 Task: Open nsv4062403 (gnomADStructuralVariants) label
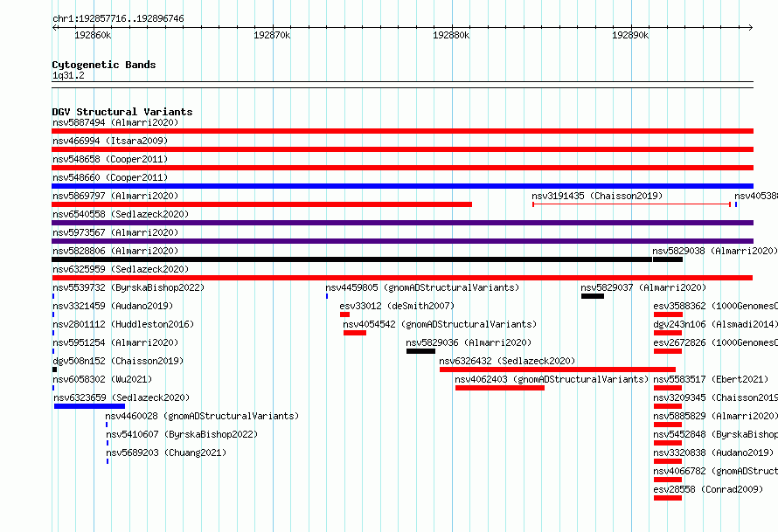[552, 379]
